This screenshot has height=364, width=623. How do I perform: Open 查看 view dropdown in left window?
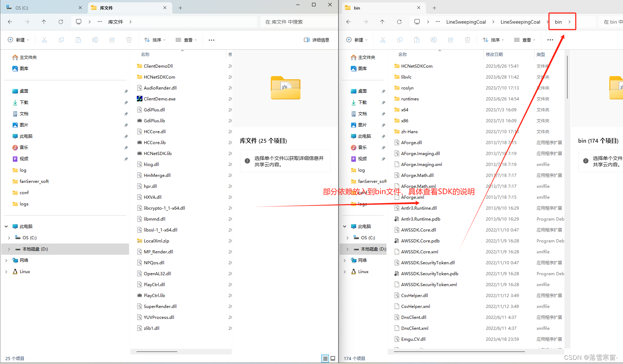coord(186,40)
